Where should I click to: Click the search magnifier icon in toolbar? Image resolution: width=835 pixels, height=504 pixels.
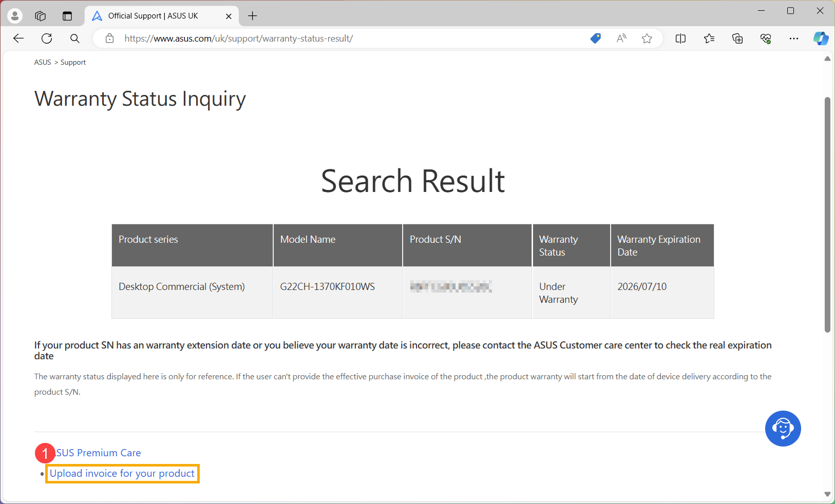pyautogui.click(x=75, y=38)
